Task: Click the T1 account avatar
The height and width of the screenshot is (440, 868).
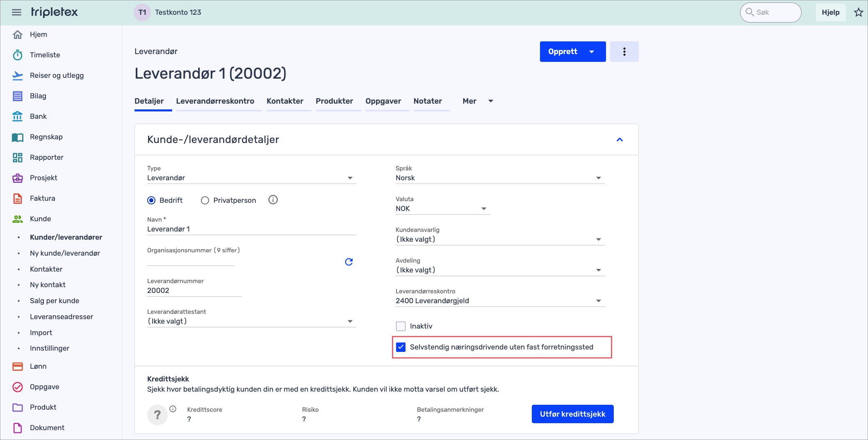Action: click(142, 12)
